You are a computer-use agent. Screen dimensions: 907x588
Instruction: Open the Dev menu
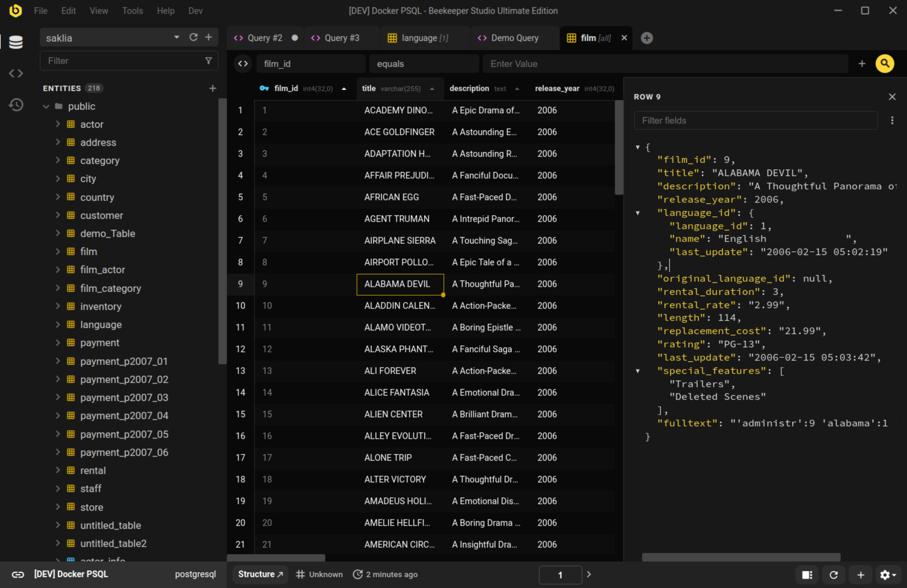pyautogui.click(x=196, y=11)
